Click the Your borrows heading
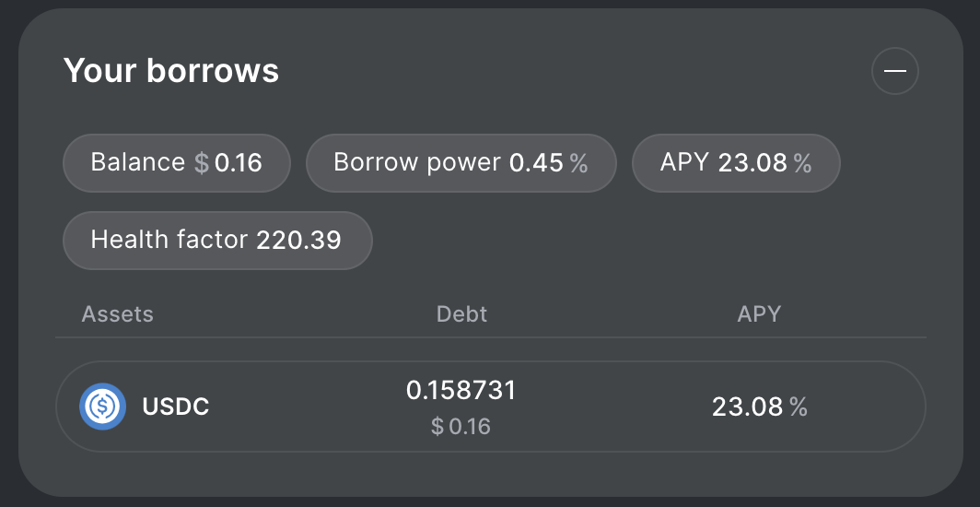The image size is (980, 507). [171, 71]
